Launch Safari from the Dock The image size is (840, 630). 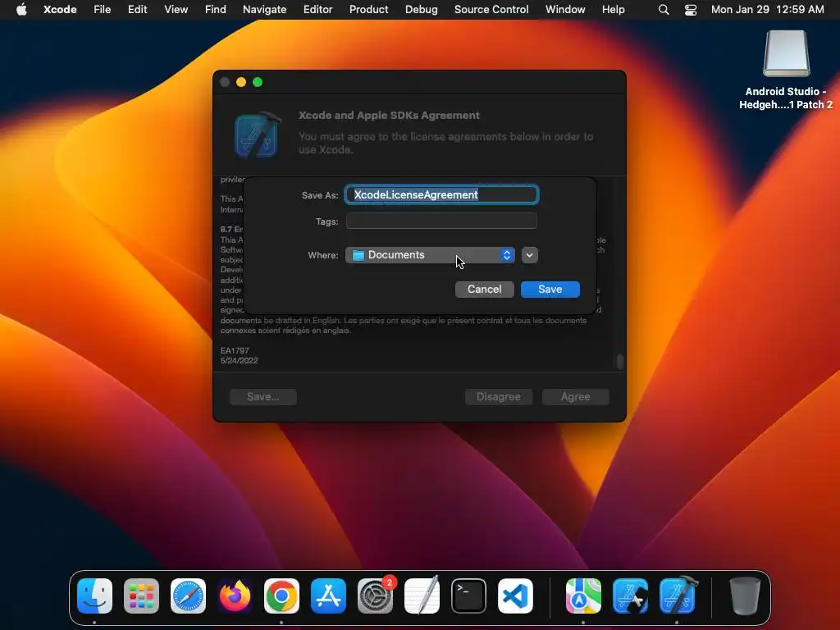pyautogui.click(x=188, y=596)
